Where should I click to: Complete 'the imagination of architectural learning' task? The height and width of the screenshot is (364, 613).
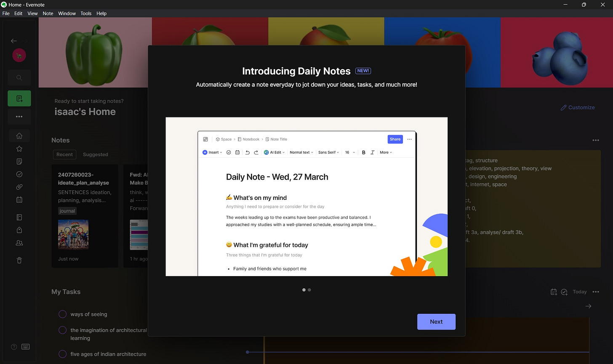pyautogui.click(x=62, y=330)
